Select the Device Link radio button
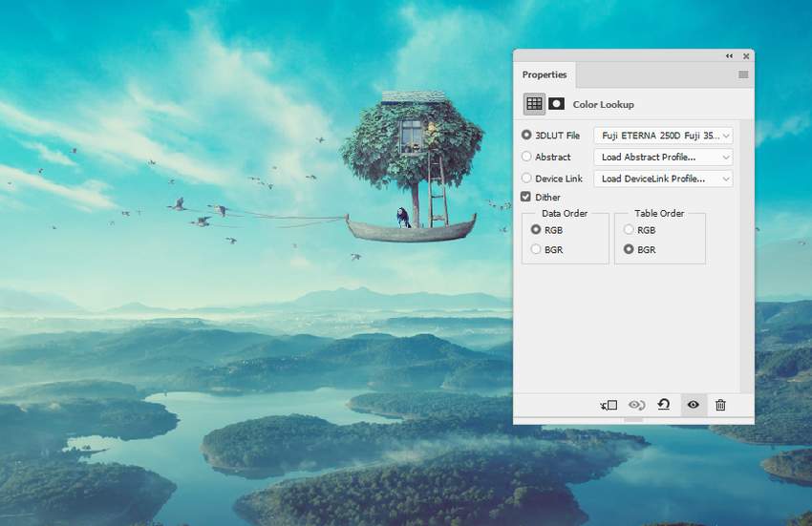 click(526, 179)
